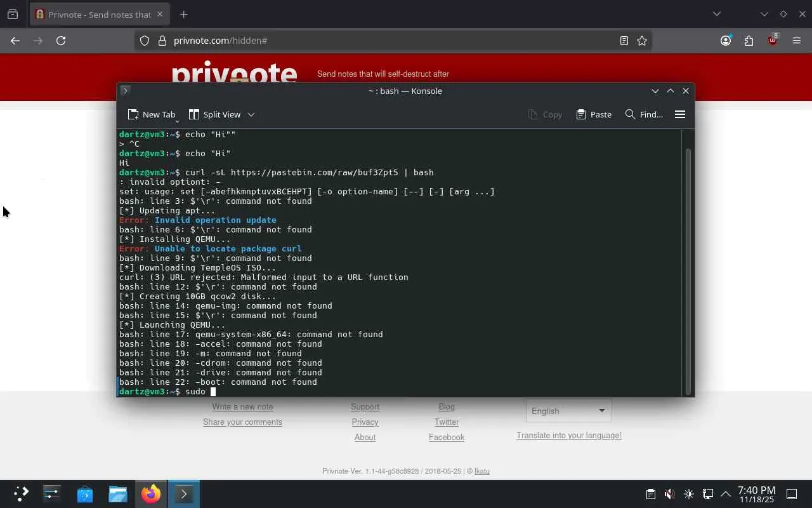This screenshot has height=508, width=812.
Task: Expand Split View dropdown arrow
Action: pyautogui.click(x=251, y=114)
